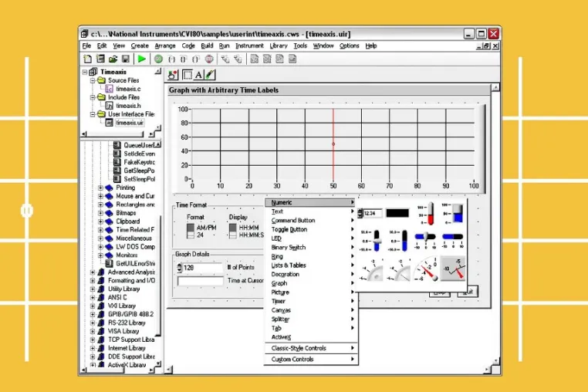The height and width of the screenshot is (392, 588).
Task: Open Custom Controls submenu
Action: (x=311, y=360)
